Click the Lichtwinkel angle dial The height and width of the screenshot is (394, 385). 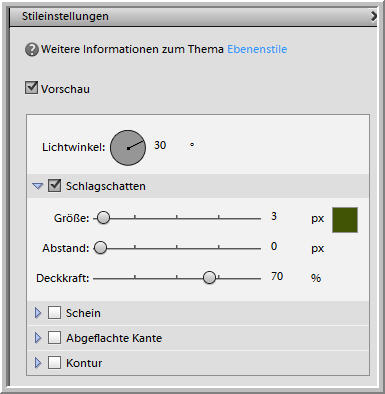(128, 148)
